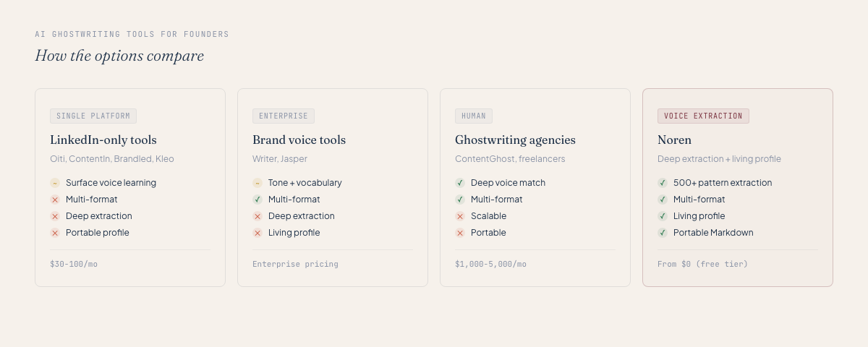Image resolution: width=868 pixels, height=347 pixels.
Task: Click the Enterprise pricing text
Action: coord(295,264)
